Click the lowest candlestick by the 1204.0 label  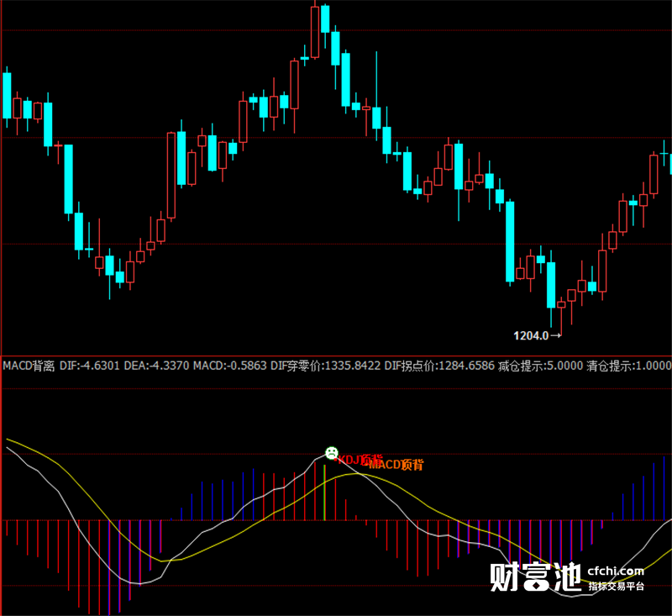(561, 316)
